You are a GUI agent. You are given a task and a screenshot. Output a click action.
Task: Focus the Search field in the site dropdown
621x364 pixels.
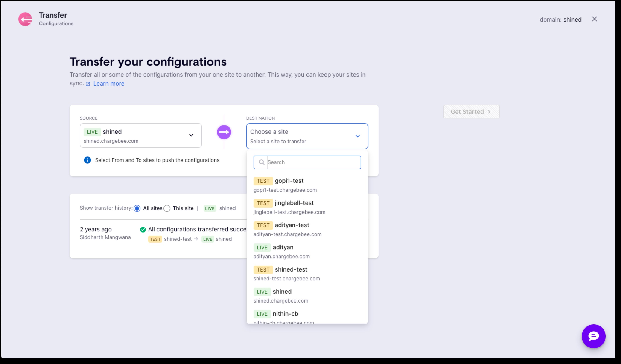[313, 162]
